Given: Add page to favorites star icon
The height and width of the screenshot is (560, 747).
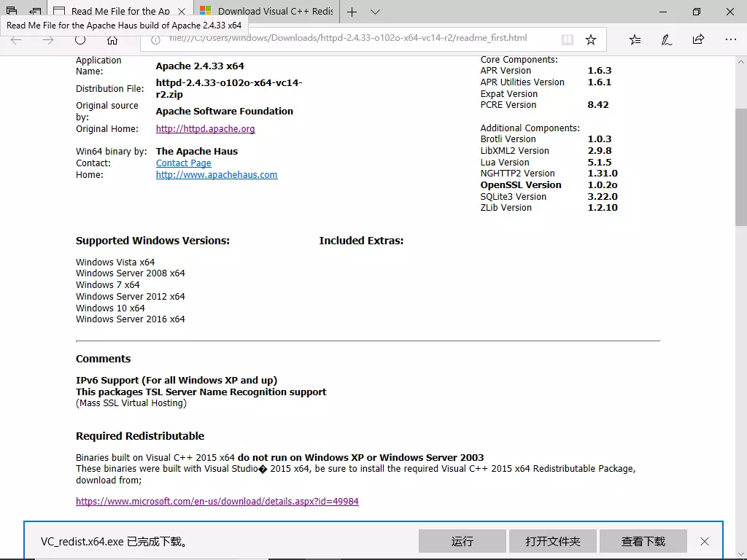Looking at the screenshot, I should 591,39.
